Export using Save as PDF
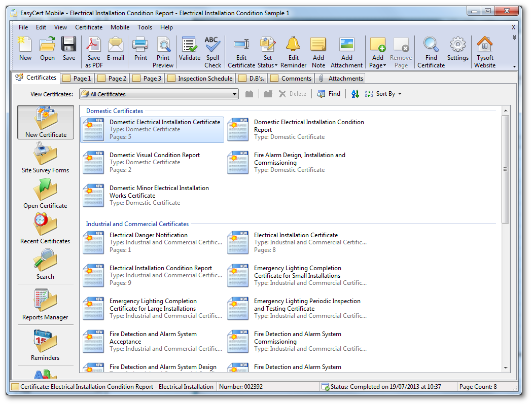Viewport: 532px width, 405px height. click(x=94, y=52)
